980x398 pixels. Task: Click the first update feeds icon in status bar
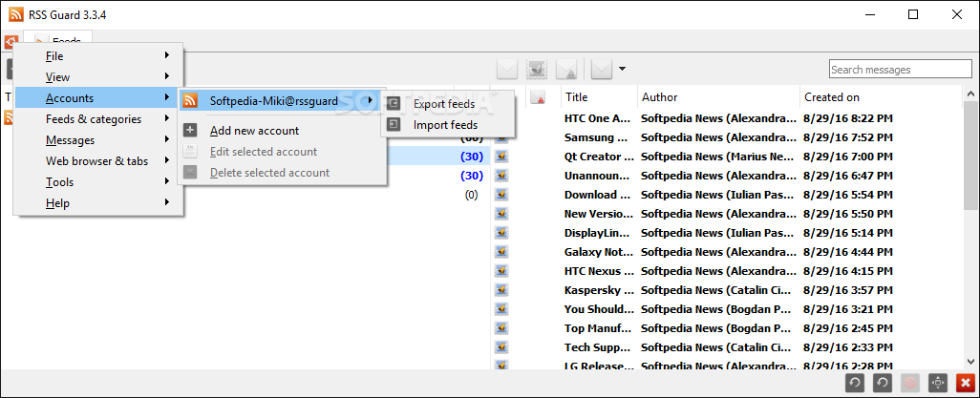(855, 383)
